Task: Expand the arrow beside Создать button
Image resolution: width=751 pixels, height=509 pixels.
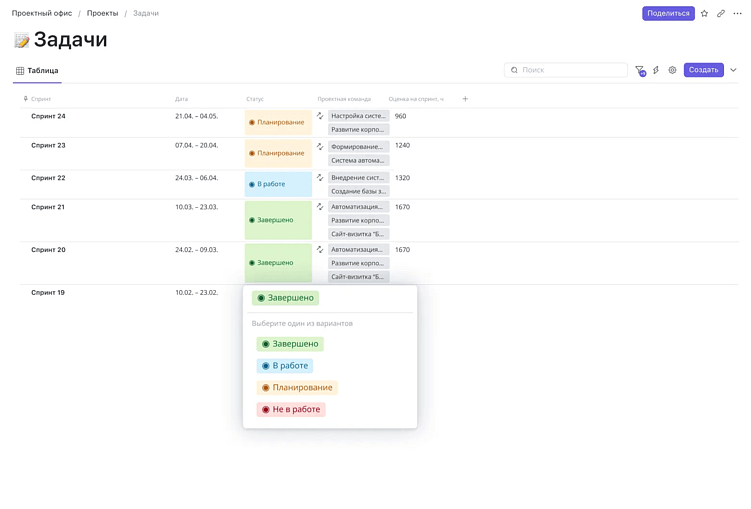Action: click(733, 70)
